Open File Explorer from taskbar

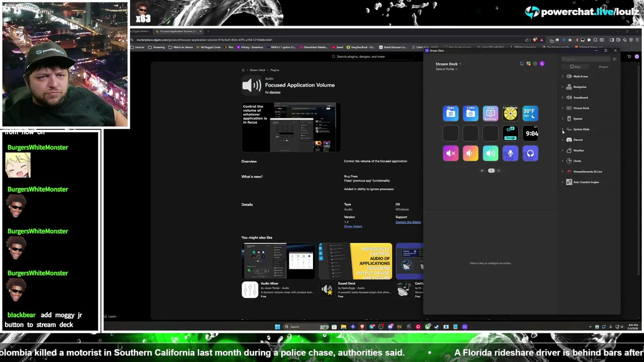point(343,327)
